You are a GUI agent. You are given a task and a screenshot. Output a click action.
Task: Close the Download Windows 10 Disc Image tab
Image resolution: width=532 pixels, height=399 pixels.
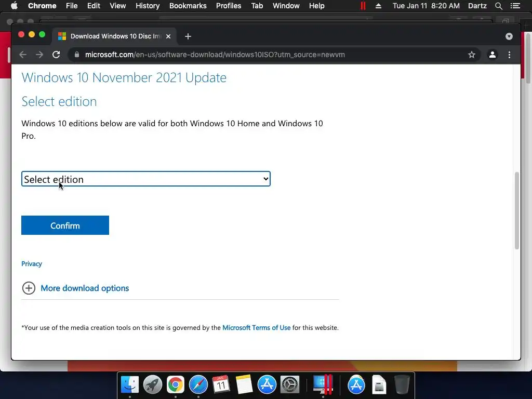[x=168, y=36]
